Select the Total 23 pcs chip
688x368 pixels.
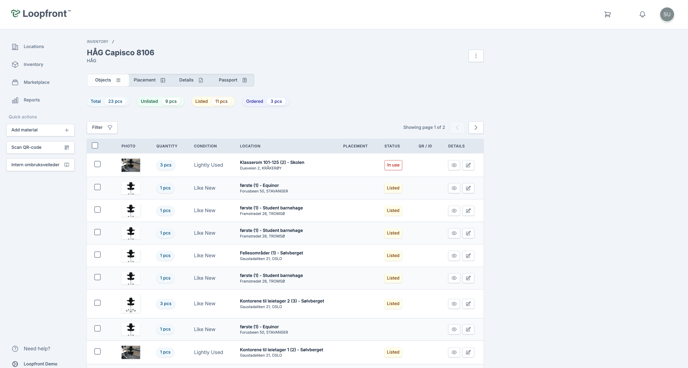point(108,101)
